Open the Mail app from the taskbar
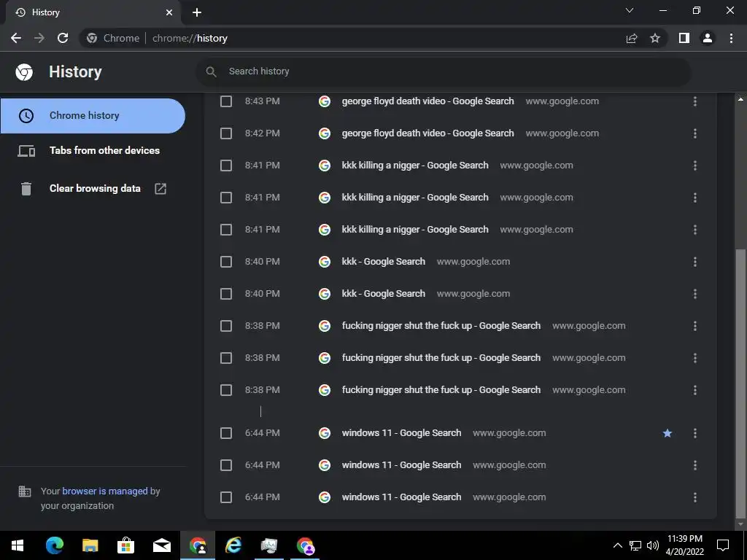 click(161, 545)
